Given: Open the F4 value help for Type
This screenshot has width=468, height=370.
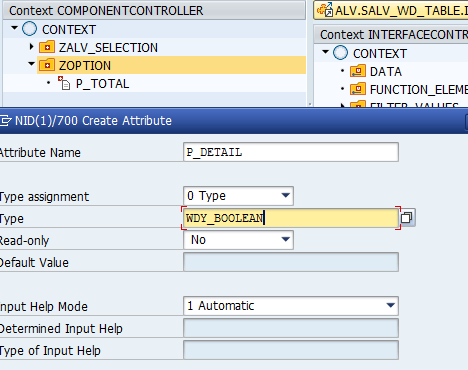Looking at the screenshot, I should 407,218.
